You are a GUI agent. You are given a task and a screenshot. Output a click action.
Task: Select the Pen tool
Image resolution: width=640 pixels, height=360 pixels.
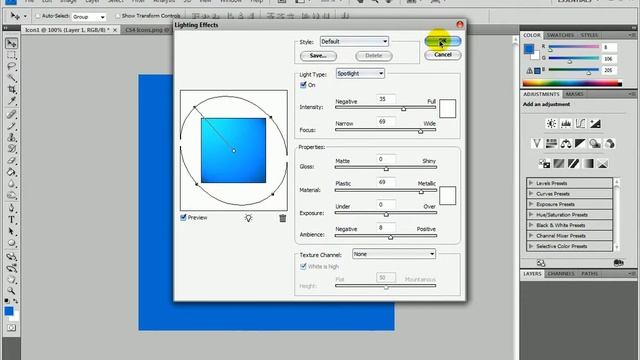[11, 208]
